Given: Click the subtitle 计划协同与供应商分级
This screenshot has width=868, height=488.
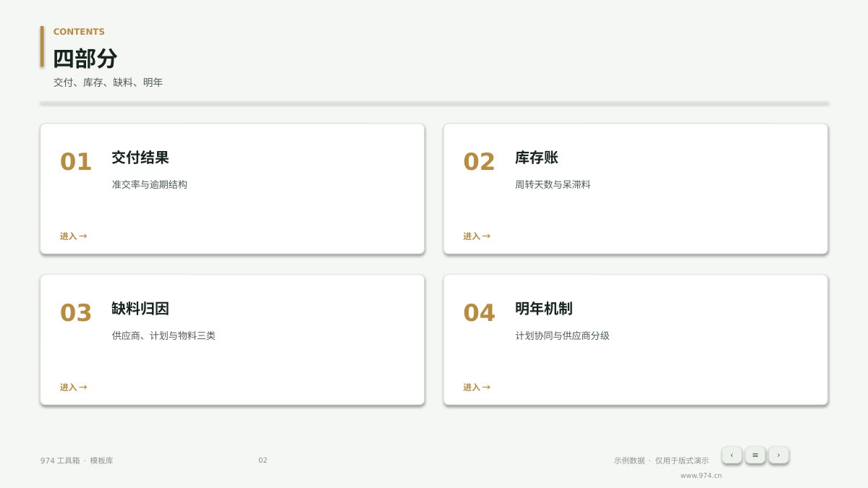Looking at the screenshot, I should point(562,335).
